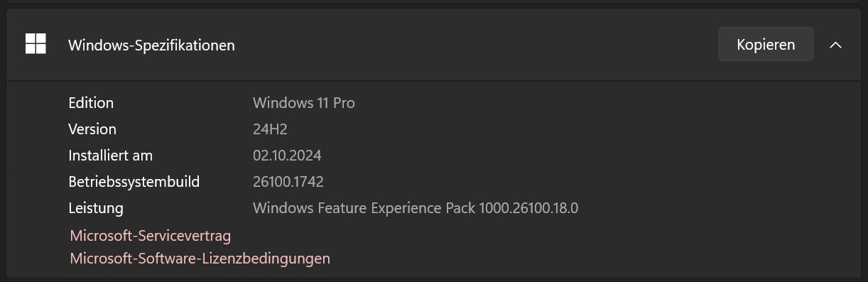Screen dimensions: 868x282
Task: Open the Microsoft-Servicevertrag link
Action: (151, 235)
